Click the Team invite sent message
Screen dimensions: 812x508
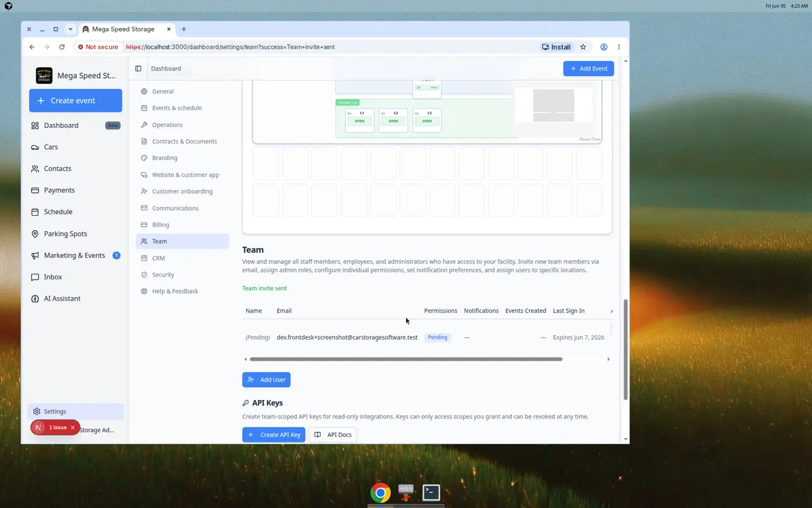coord(265,288)
